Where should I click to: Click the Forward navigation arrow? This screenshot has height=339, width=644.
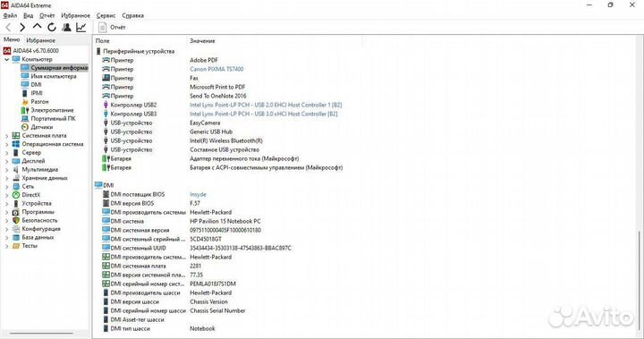point(22,28)
